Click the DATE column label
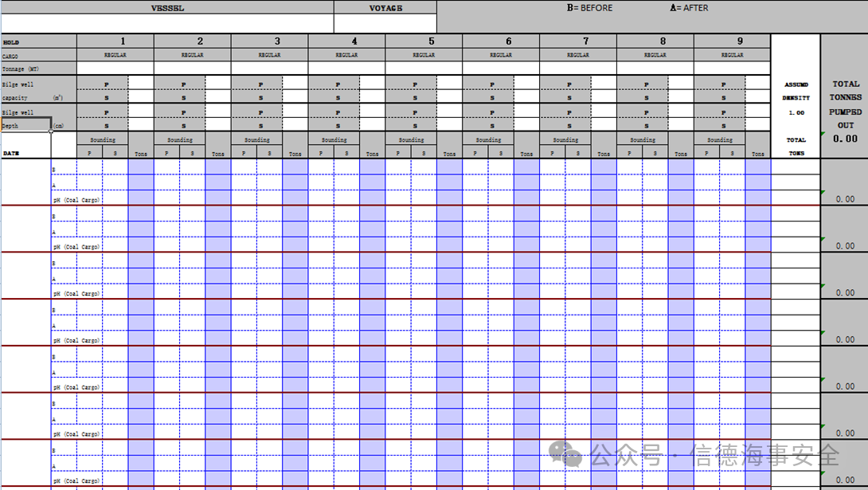This screenshot has height=490, width=868. click(x=11, y=153)
